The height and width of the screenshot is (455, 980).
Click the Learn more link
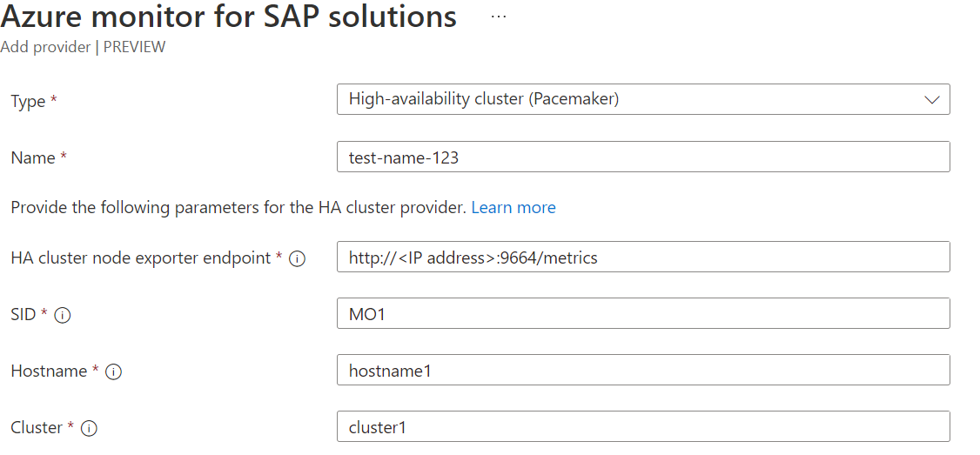513,208
